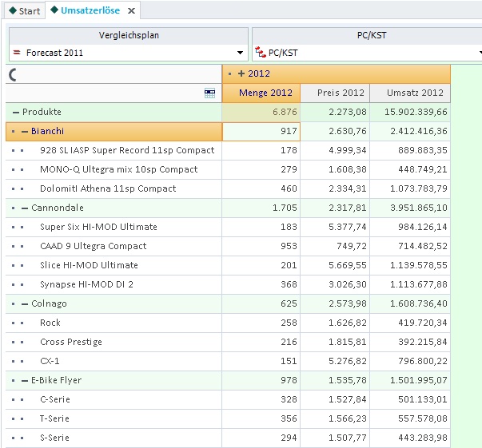Select row 928 SL IASP Super Record 11sp Compact
Screen dimensions: 482x448
(114, 150)
